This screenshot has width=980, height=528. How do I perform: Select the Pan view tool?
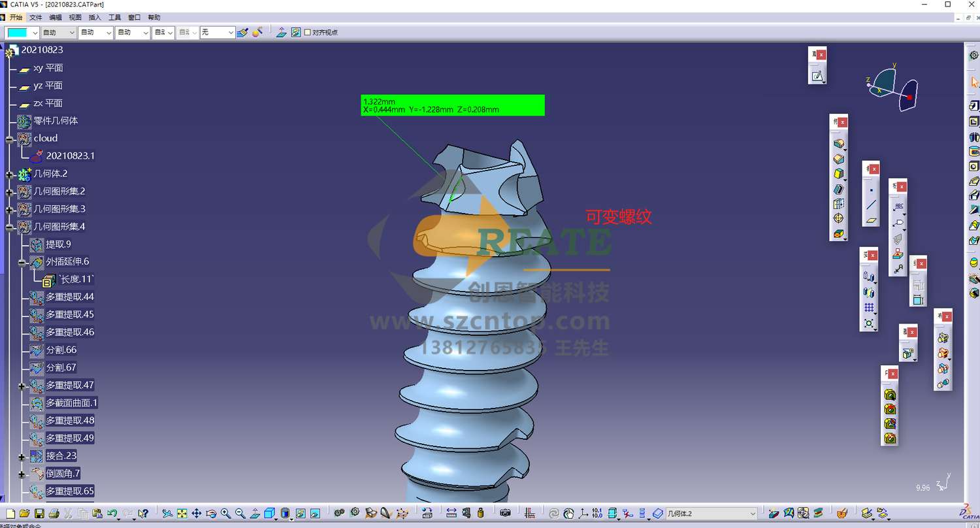(x=197, y=514)
